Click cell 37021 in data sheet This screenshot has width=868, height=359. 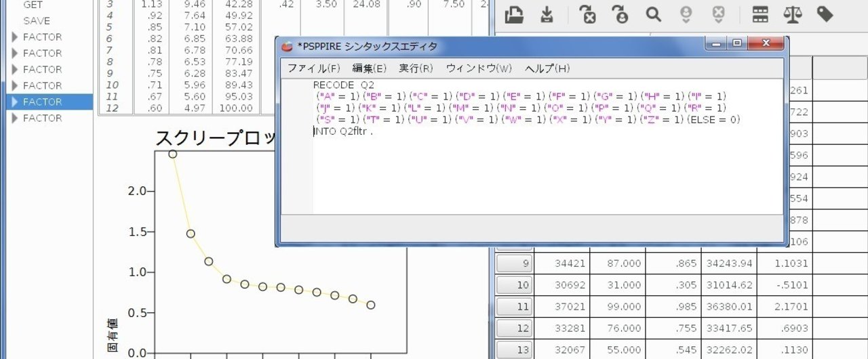coord(561,307)
